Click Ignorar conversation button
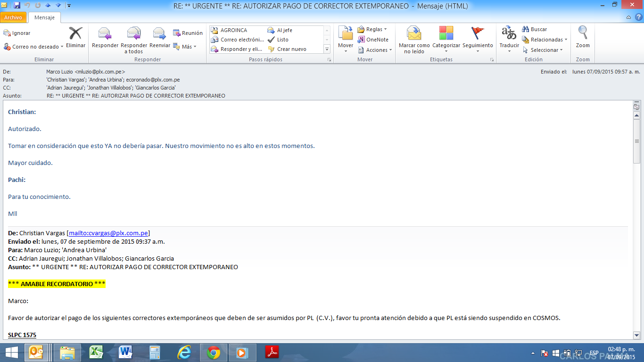Screen dimensions: 644x362 coord(17,33)
